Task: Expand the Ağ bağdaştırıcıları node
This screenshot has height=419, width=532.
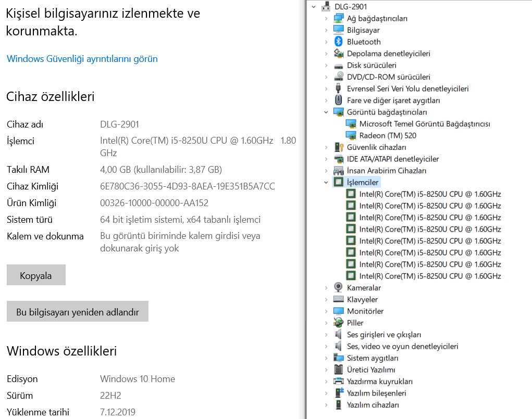Action: [326, 18]
